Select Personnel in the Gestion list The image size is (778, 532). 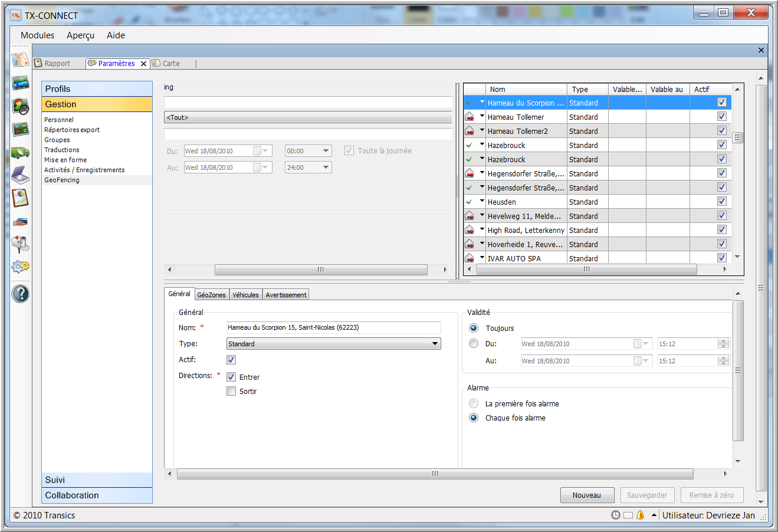point(59,120)
